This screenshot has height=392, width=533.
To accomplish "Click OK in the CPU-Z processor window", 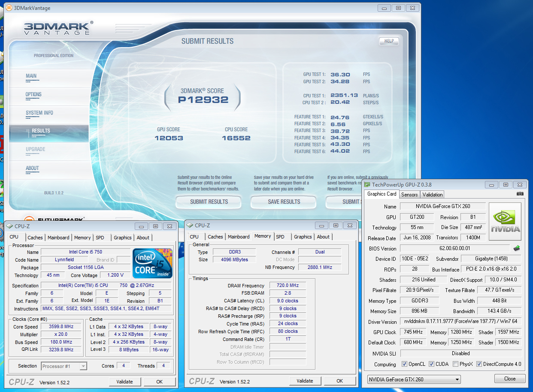I will point(160,382).
